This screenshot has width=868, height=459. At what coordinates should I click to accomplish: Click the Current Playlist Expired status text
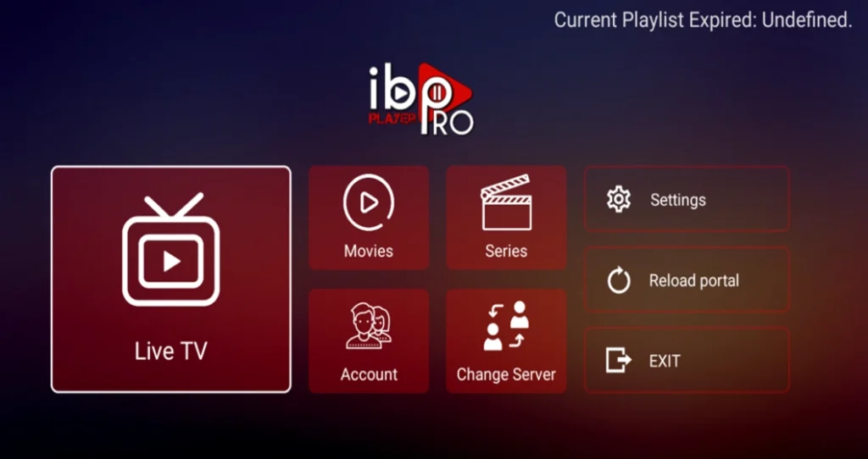[703, 20]
